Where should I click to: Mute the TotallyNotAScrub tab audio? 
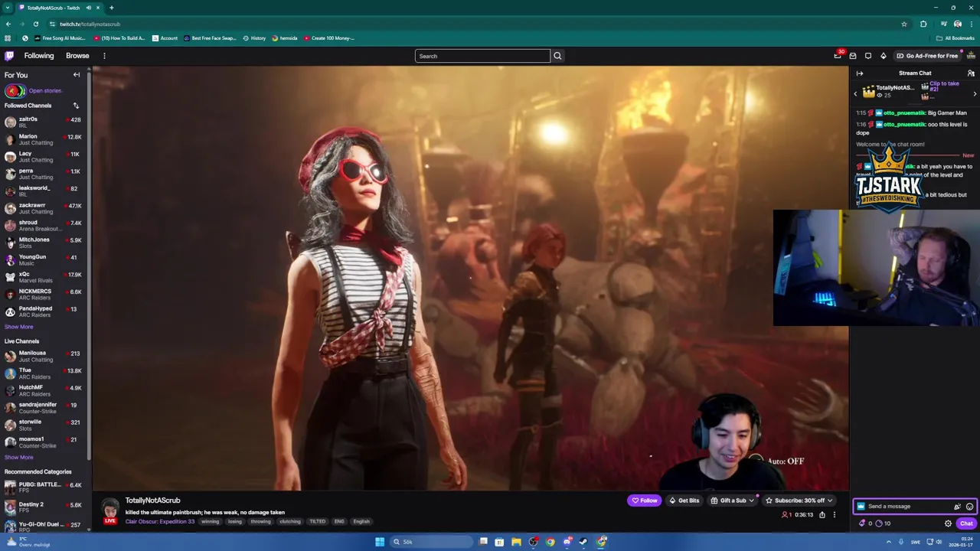[89, 8]
